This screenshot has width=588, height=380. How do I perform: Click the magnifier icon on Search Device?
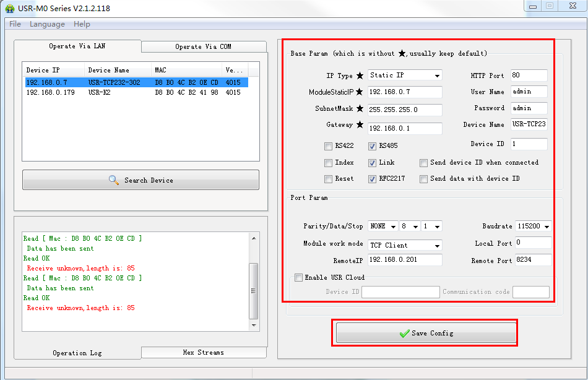[114, 179]
